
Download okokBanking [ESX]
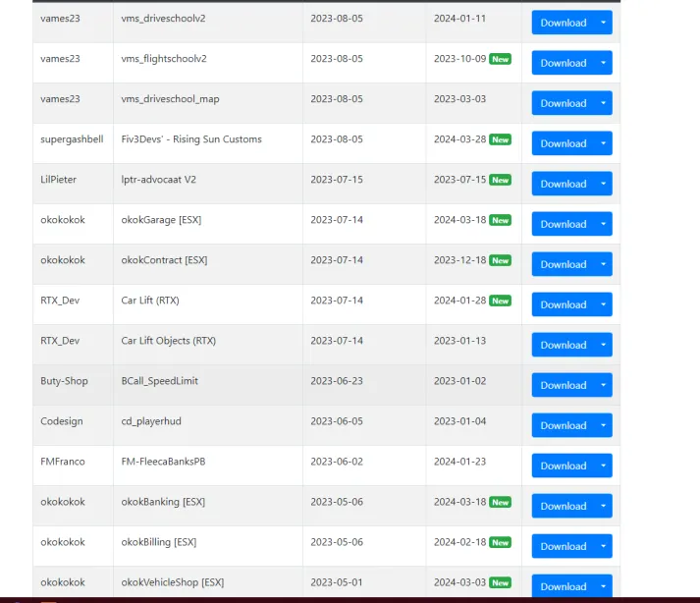coord(563,506)
